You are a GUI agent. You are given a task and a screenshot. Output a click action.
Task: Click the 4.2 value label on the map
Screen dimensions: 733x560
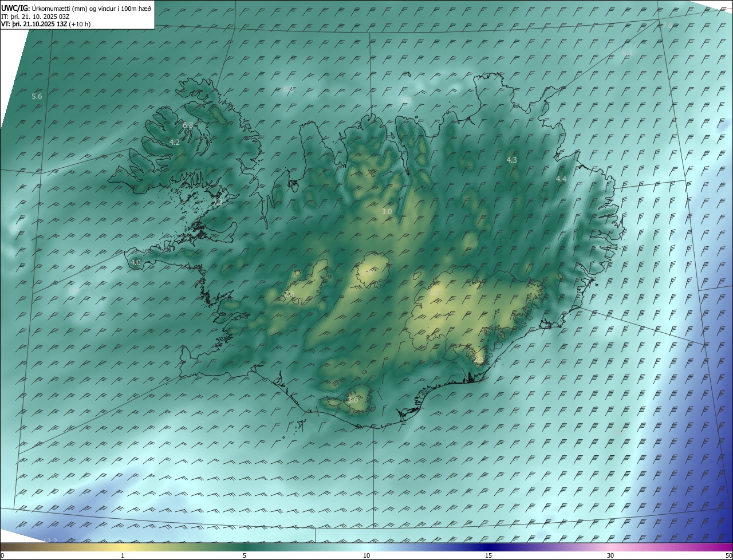[175, 142]
